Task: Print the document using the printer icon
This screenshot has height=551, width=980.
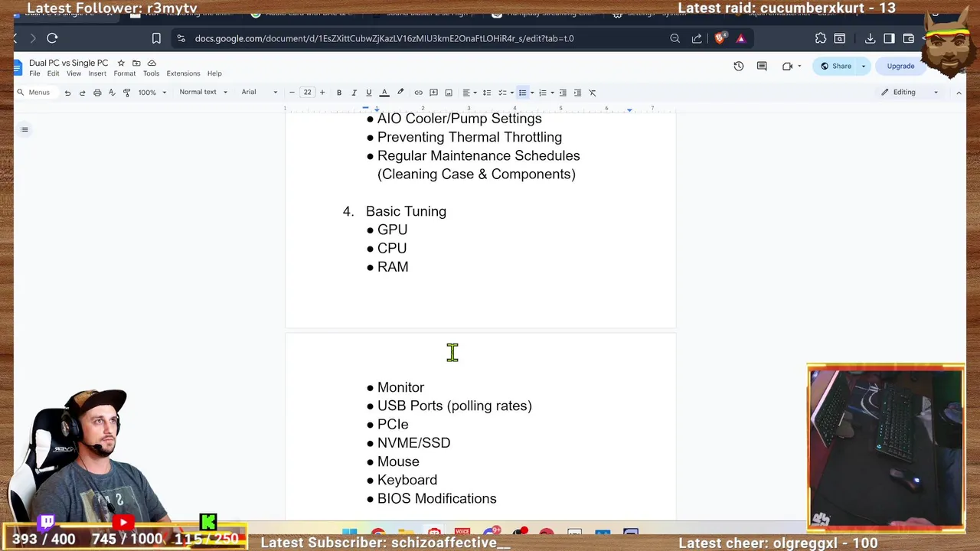Action: [x=97, y=93]
